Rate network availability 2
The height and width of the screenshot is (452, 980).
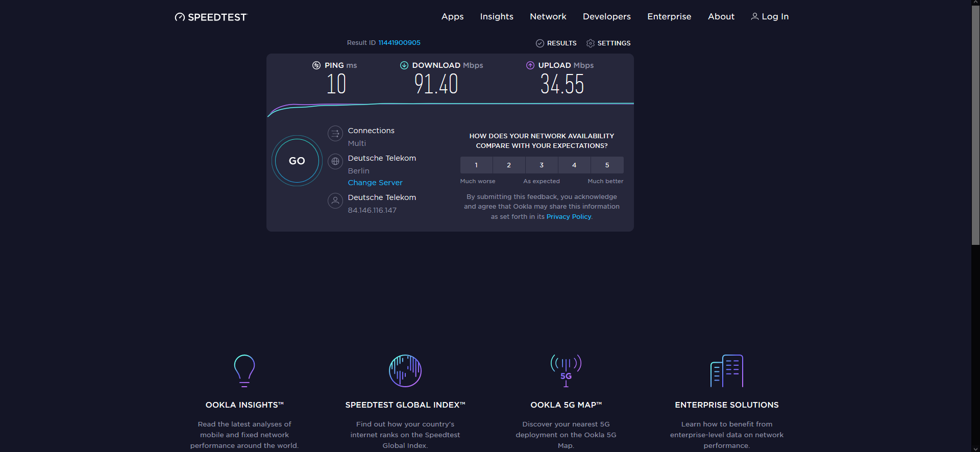[509, 165]
